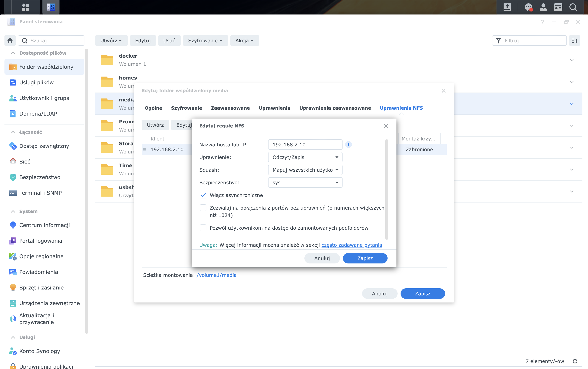Open the Bezpieczeństwo sys dropdown

305,182
